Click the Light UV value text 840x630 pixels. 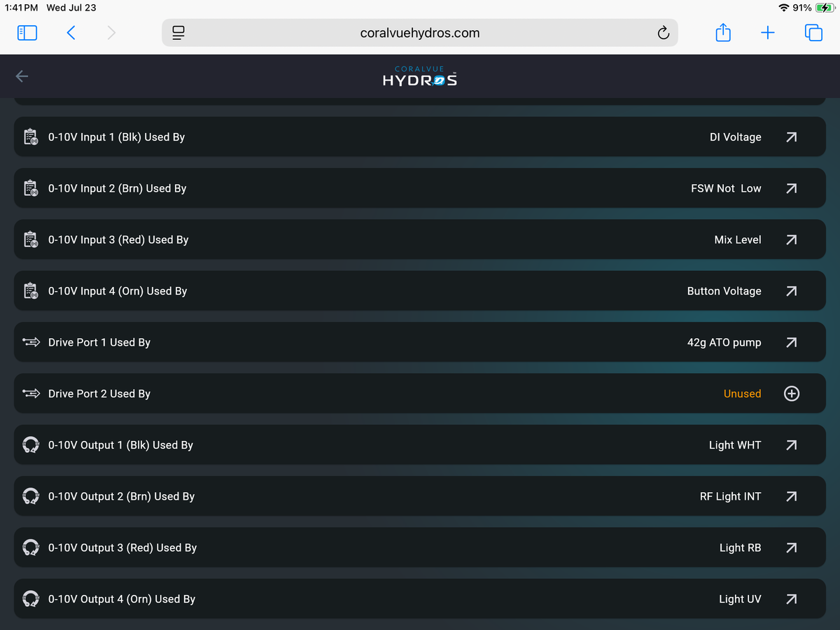(x=740, y=599)
